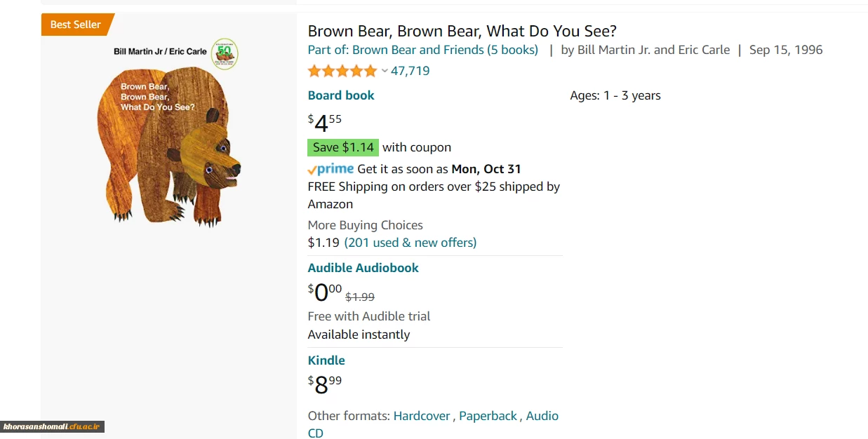Screen dimensions: 868x439
Task: Open the 47,719 ratings link
Action: [x=410, y=71]
